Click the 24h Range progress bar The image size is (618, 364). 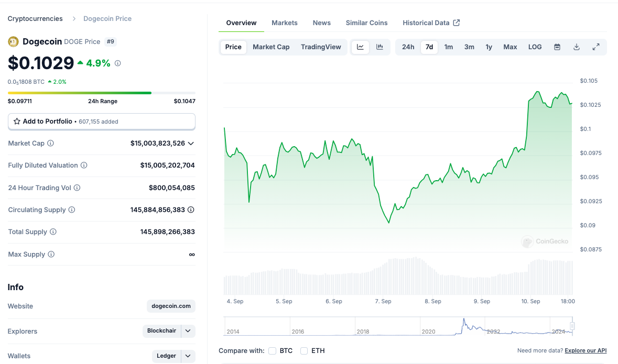(x=102, y=93)
